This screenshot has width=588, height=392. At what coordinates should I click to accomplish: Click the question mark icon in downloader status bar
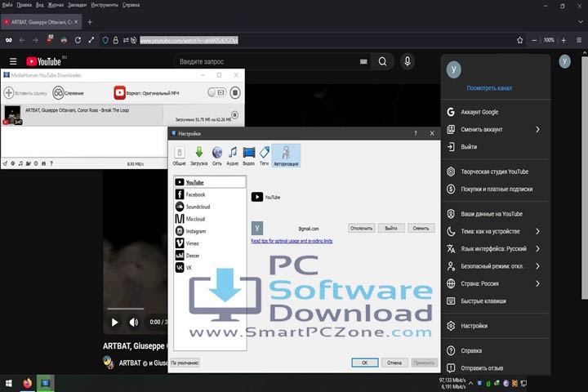coord(51,163)
